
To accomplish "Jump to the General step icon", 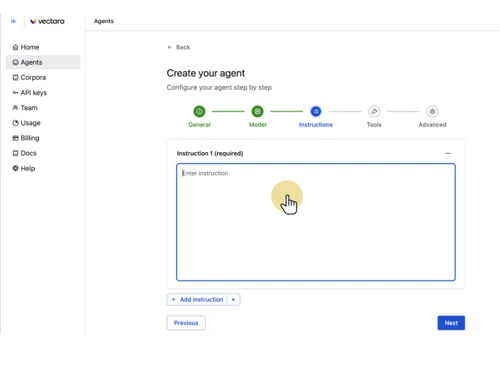I will tap(199, 111).
